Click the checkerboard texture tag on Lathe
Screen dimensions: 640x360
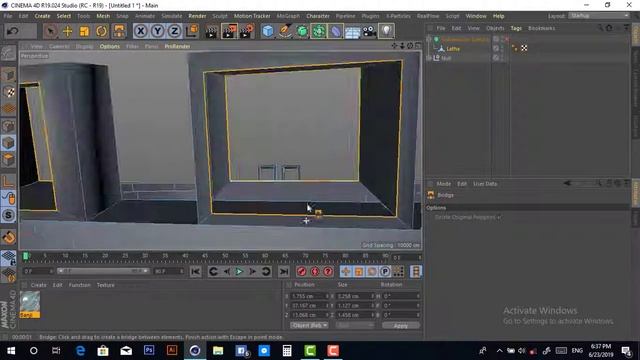point(524,48)
